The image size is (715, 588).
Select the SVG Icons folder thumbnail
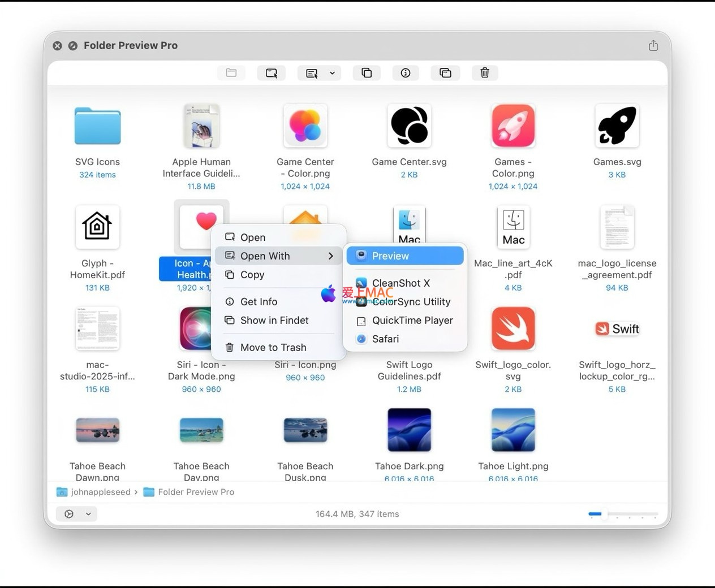(x=97, y=126)
